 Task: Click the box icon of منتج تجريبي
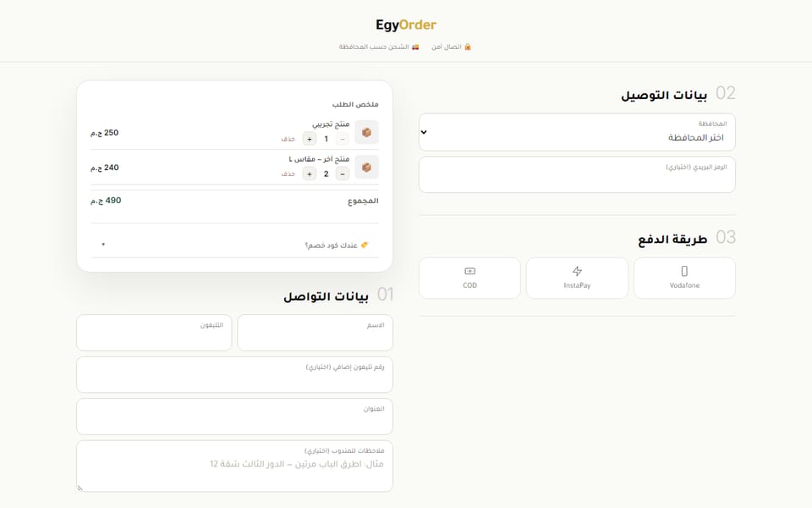[366, 132]
